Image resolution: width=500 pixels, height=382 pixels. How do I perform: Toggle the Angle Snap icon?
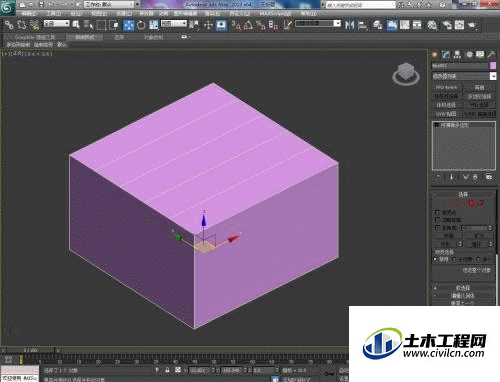coord(248,25)
